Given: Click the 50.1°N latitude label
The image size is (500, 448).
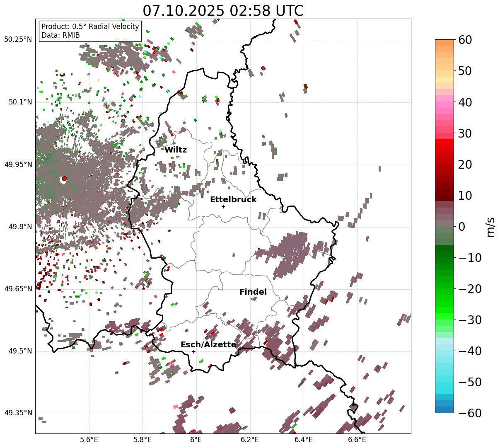Looking at the screenshot, I should tap(20, 102).
